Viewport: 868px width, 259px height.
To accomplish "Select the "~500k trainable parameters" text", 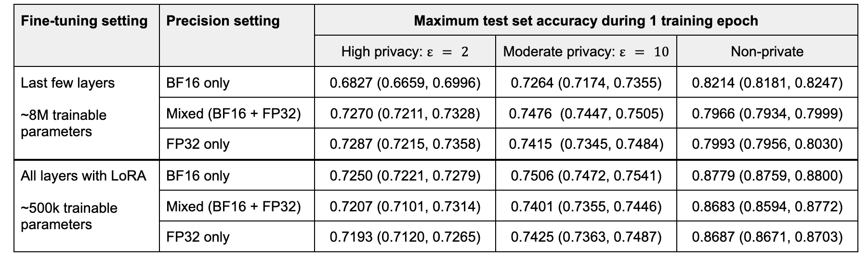I will (69, 216).
